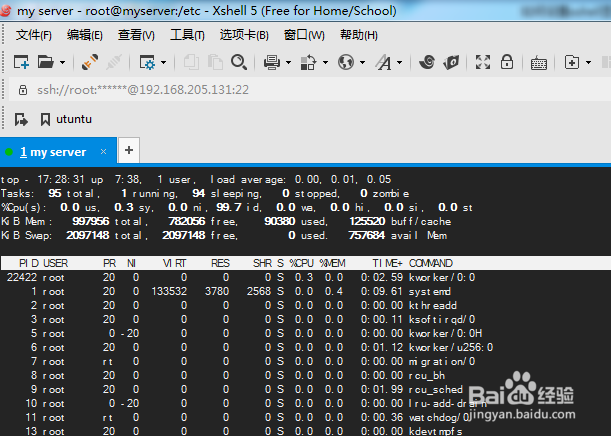Click the Reconnect link icon
The height and width of the screenshot is (436, 611).
pyautogui.click(x=90, y=62)
